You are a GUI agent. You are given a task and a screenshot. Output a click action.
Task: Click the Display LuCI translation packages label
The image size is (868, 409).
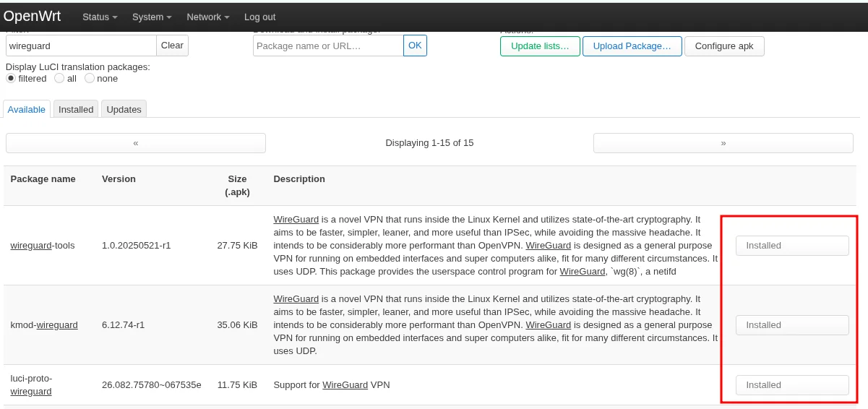pyautogui.click(x=78, y=66)
